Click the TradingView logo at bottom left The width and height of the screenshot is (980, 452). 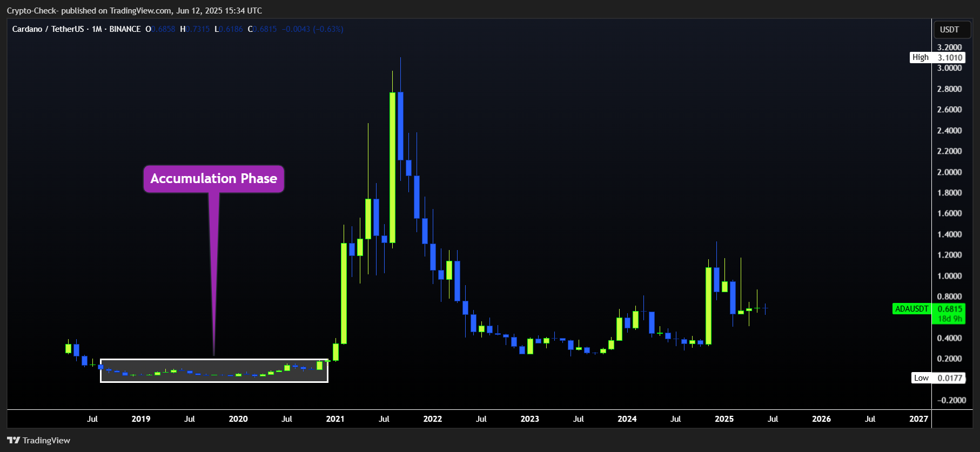38,440
